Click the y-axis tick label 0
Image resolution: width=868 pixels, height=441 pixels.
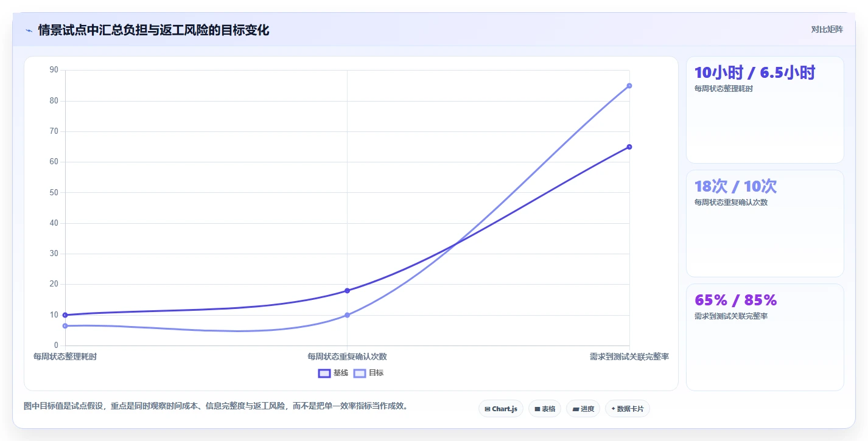(x=56, y=346)
